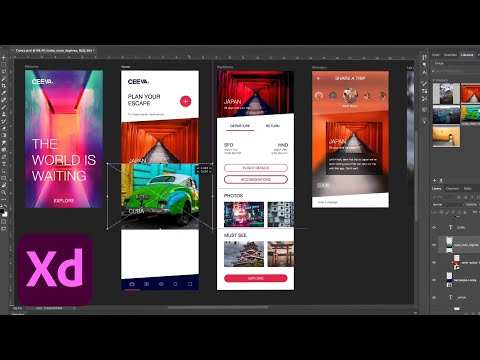Open the blend mode Normal dropdown
Screen dimensions: 480x360
448,204
